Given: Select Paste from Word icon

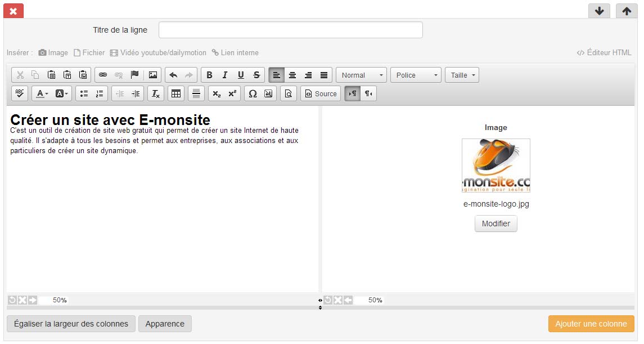Looking at the screenshot, I should [x=83, y=75].
